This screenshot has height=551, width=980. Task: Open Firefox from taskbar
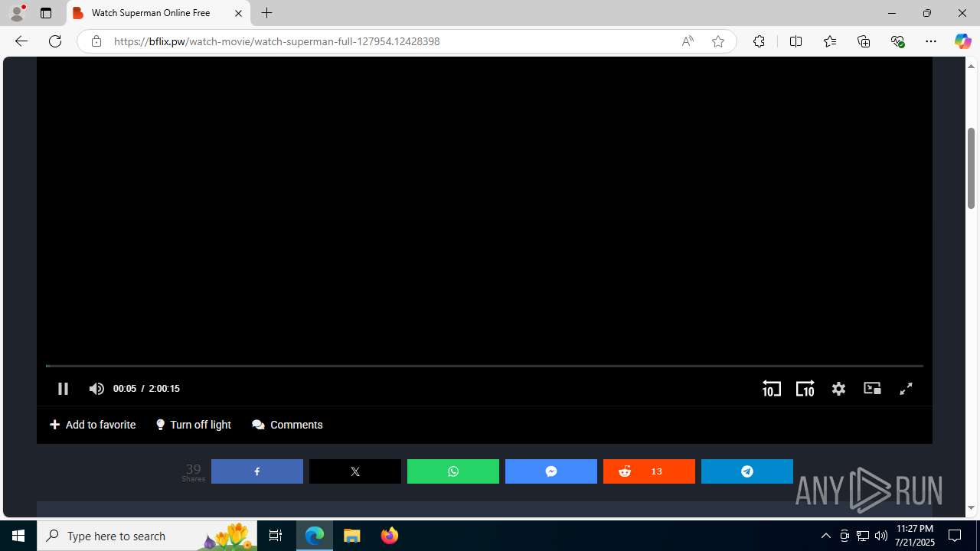click(x=389, y=536)
